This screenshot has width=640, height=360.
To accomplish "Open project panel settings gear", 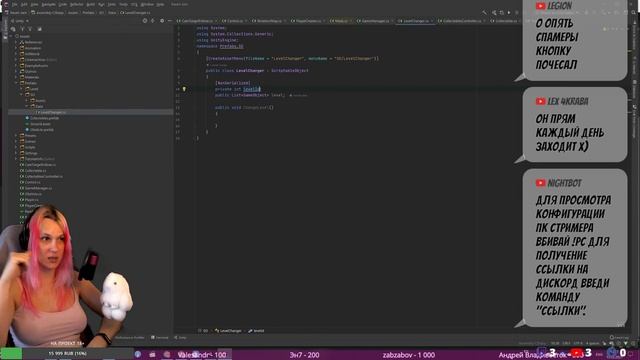I will (162, 21).
